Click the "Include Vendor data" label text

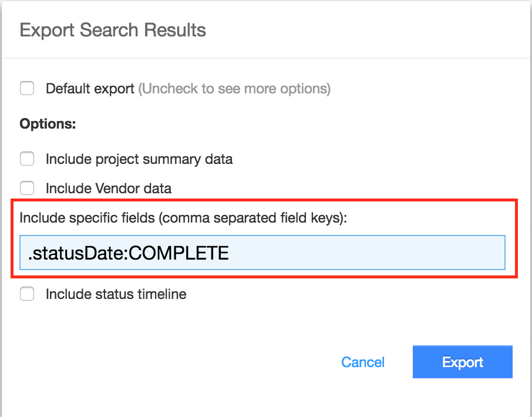[x=109, y=189]
